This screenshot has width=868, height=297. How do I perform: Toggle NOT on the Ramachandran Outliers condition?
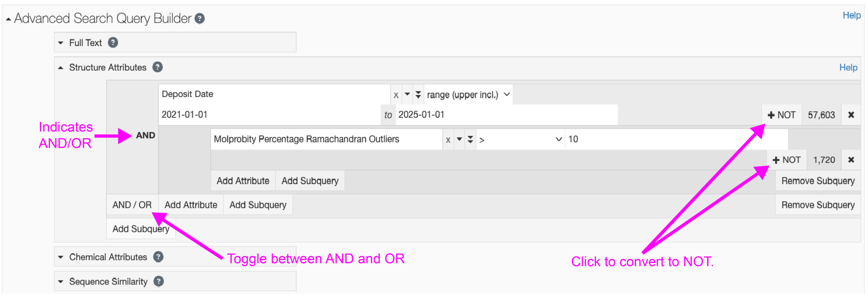[x=786, y=160]
